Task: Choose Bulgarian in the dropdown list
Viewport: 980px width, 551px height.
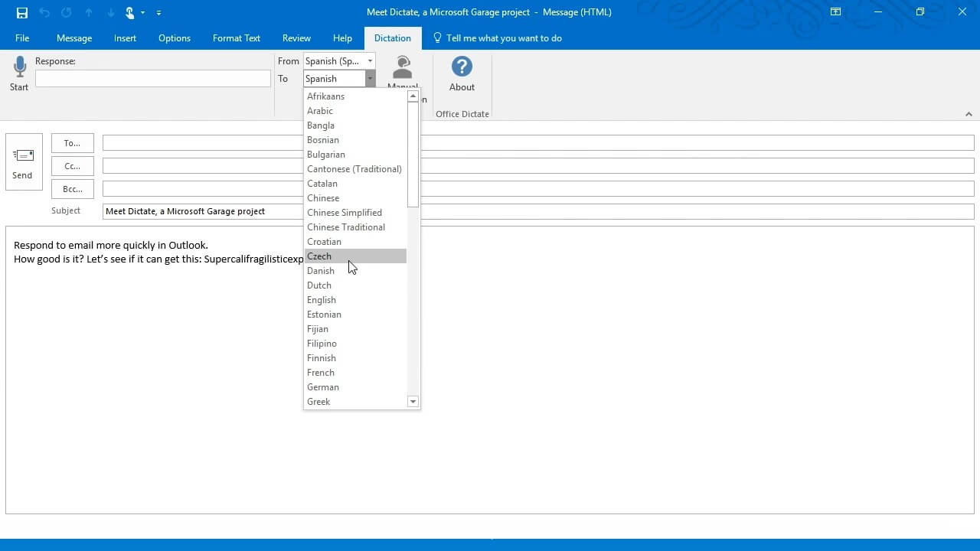Action: click(355, 155)
